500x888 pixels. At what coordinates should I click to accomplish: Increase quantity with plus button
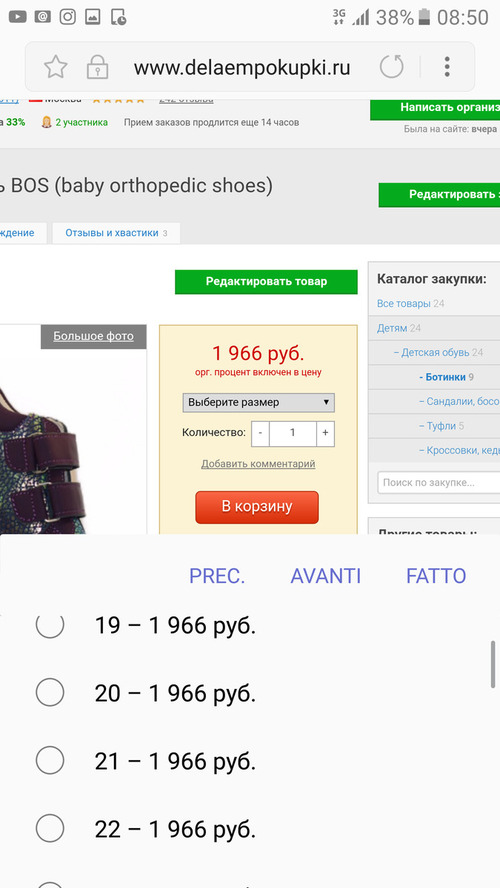pyautogui.click(x=325, y=433)
